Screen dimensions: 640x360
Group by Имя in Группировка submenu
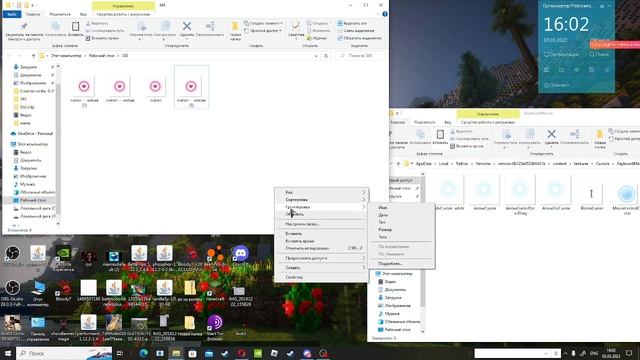coord(400,208)
